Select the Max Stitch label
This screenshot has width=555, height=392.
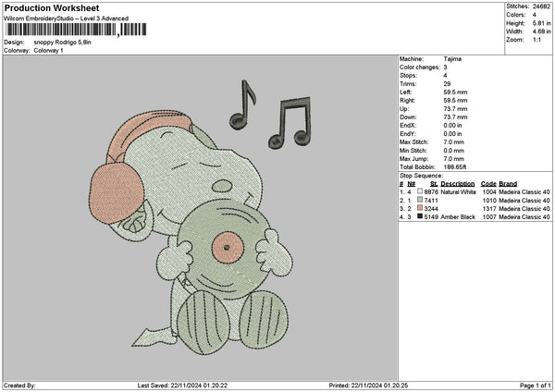click(414, 142)
